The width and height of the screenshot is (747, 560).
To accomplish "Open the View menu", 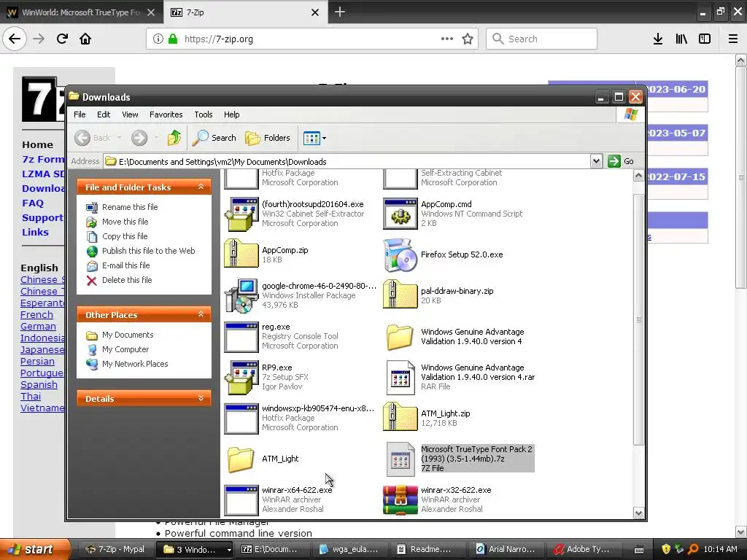I will pos(130,114).
